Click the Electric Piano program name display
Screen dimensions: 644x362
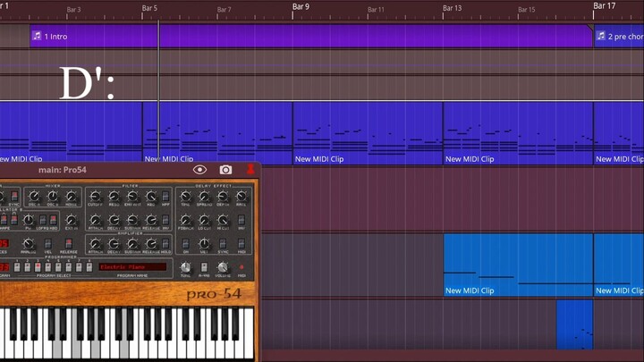132,267
